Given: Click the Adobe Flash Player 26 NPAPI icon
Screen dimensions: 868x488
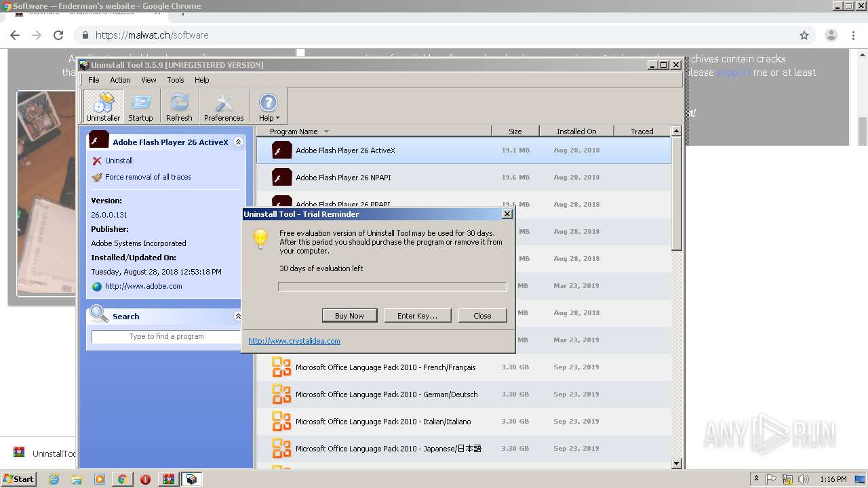Looking at the screenshot, I should [281, 178].
